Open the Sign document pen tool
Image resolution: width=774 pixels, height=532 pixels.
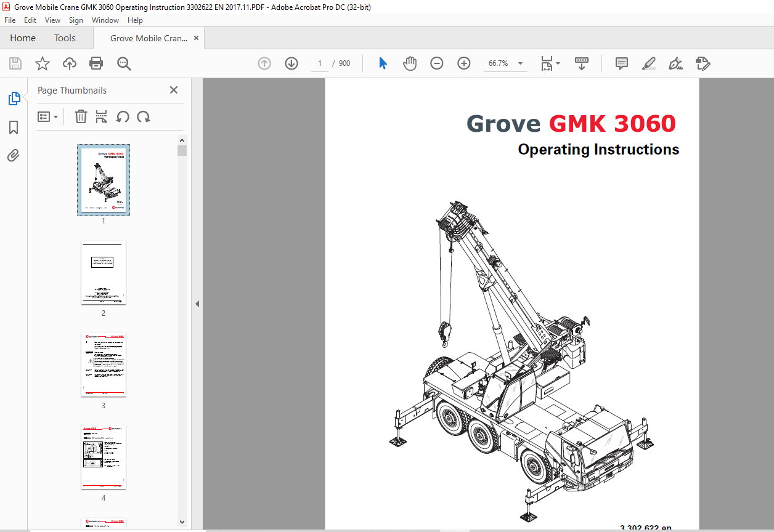click(675, 63)
